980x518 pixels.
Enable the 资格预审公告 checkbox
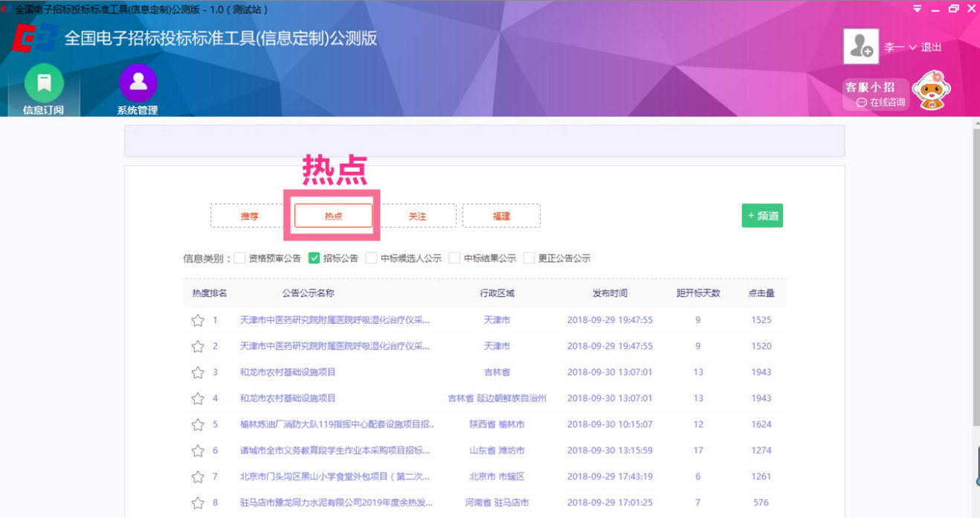(x=239, y=258)
